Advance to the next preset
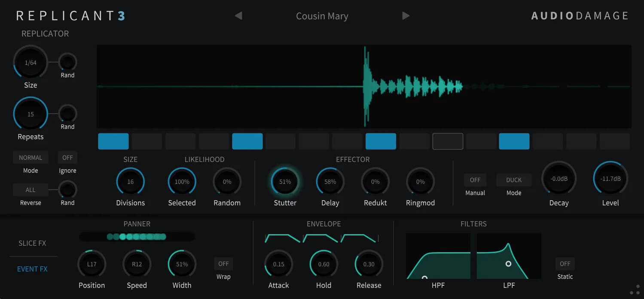This screenshot has width=644, height=299. 406,15
